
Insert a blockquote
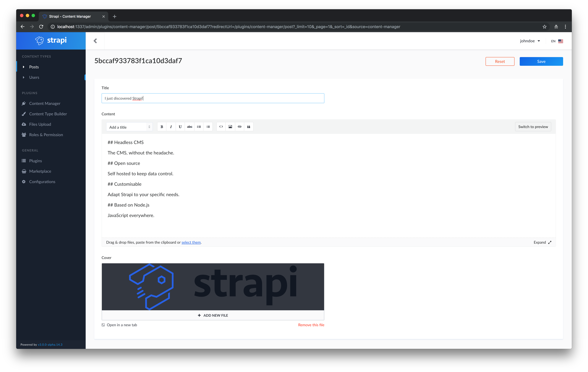[x=249, y=127]
